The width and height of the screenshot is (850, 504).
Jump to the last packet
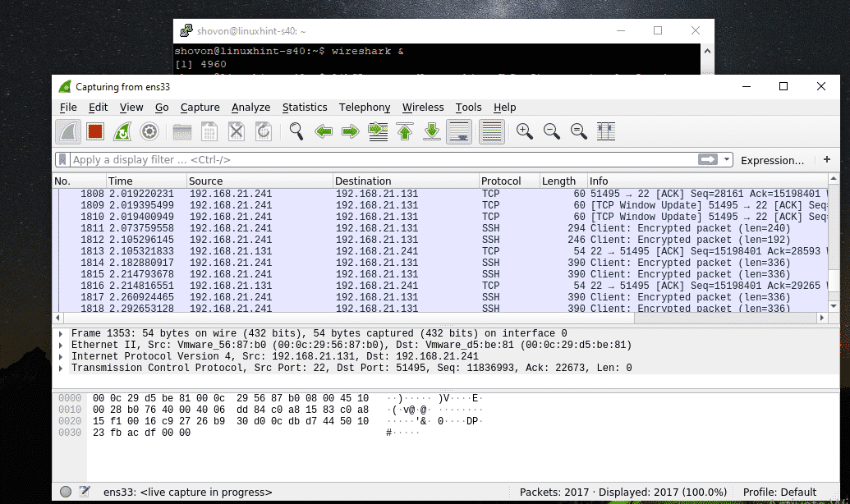pos(431,131)
